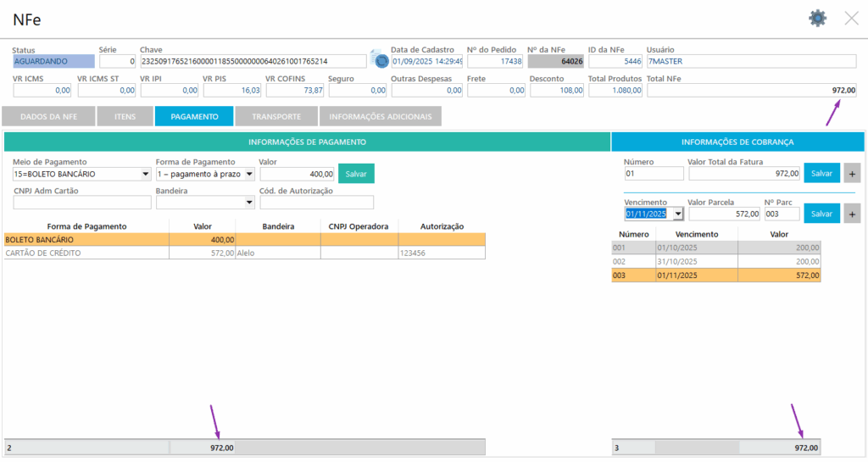Click the document refresh icon beside Chave
Viewport: 868px width, 462px height.
381,61
